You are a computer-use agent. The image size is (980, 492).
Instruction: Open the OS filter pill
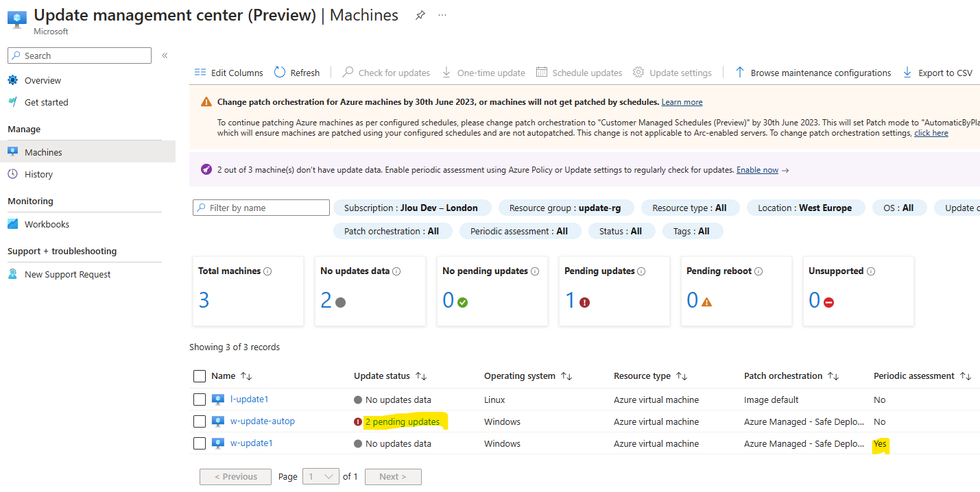(898, 208)
